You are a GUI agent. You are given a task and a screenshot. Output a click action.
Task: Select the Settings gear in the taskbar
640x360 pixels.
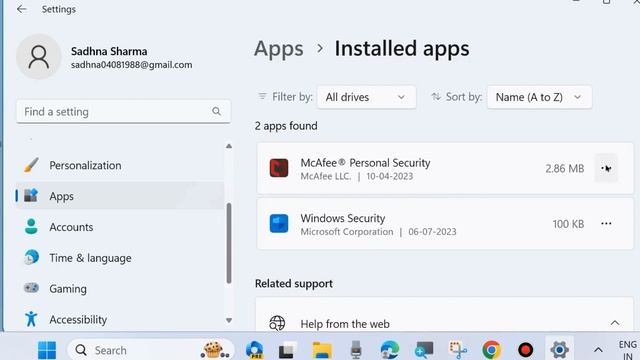559,350
